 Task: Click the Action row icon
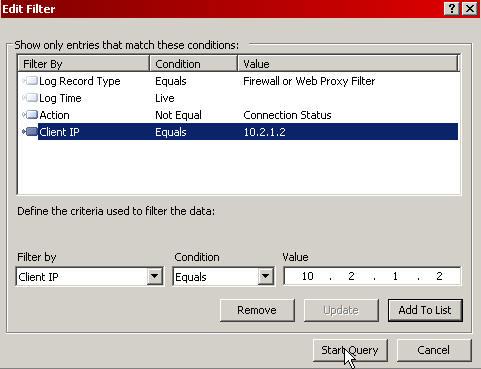30,115
